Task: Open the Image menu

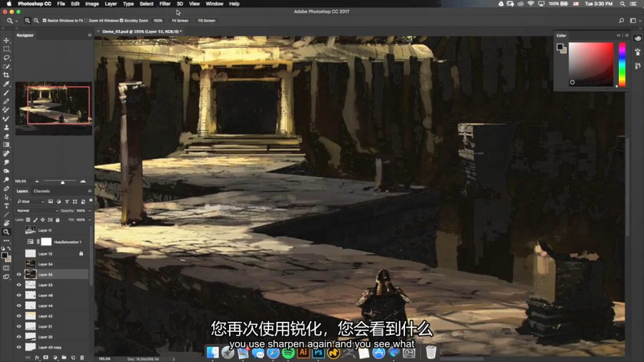Action: click(x=92, y=4)
